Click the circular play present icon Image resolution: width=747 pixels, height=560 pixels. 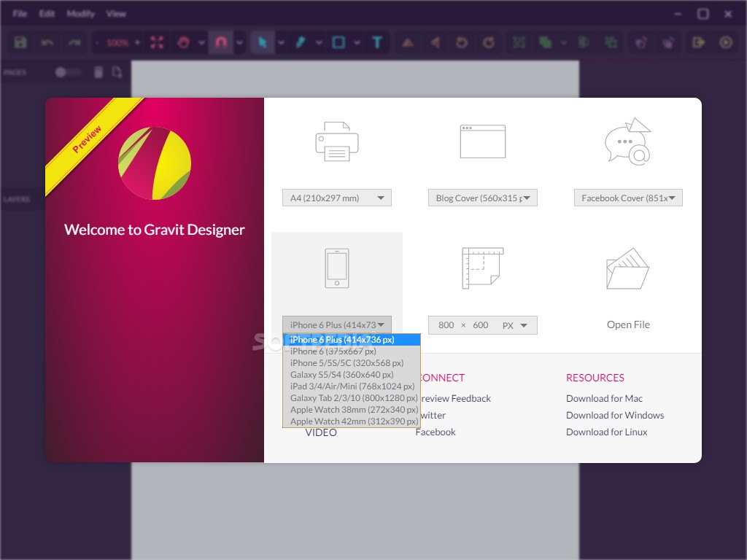click(726, 42)
